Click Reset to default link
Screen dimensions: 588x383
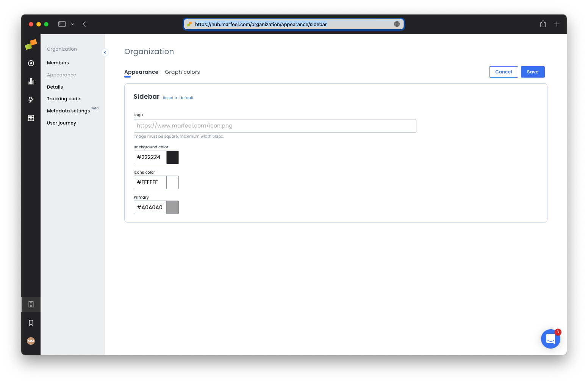click(178, 98)
